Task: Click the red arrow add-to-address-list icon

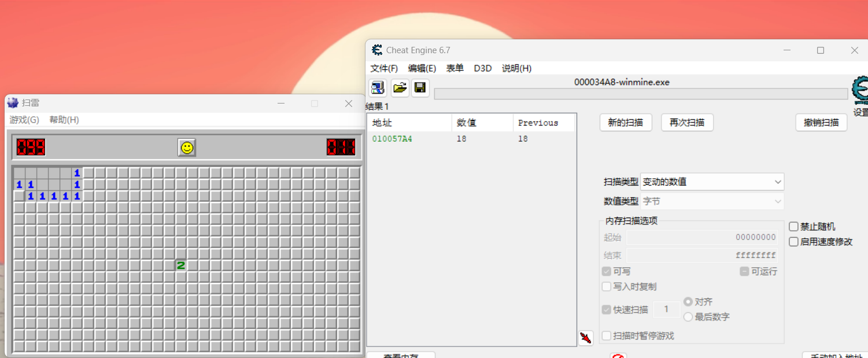Action: tap(586, 338)
